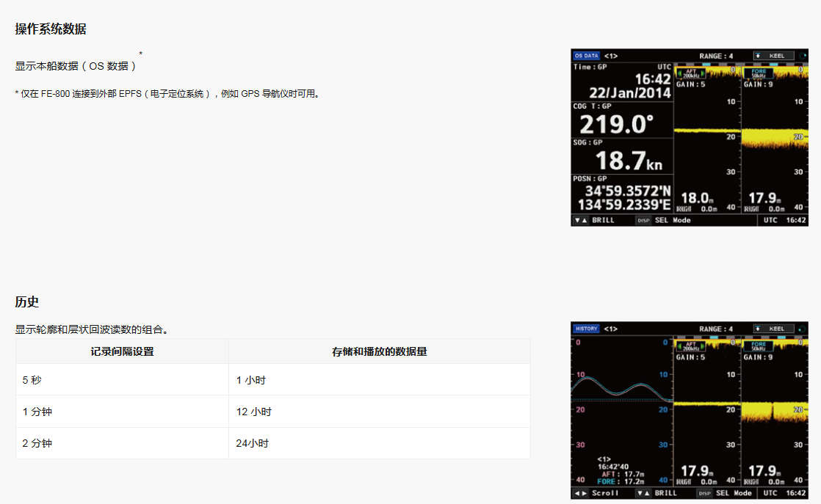Click the 22/Jan/2014 date display
Viewport: 821px width, 504px height.
click(629, 93)
